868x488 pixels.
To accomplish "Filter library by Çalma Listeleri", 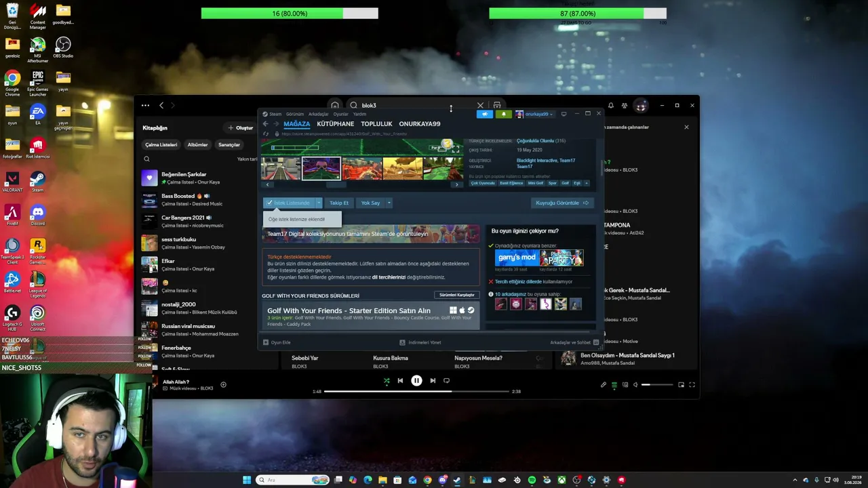I will click(x=161, y=144).
